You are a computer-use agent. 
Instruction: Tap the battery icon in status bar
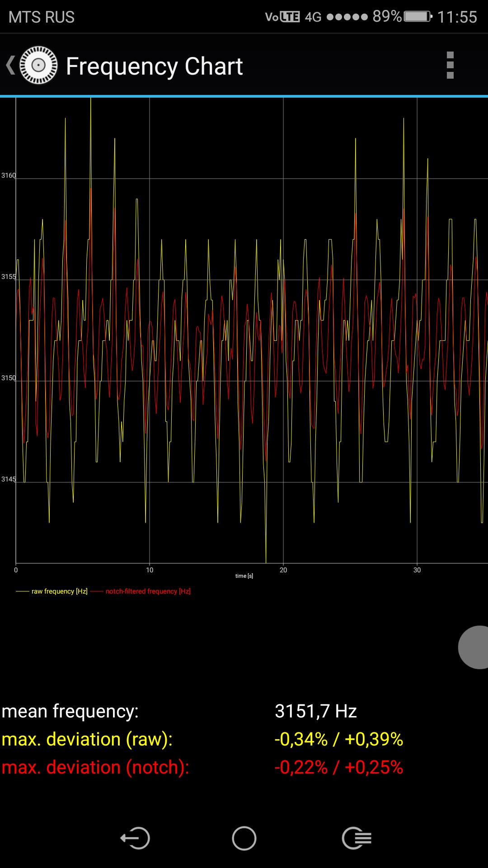tap(418, 17)
